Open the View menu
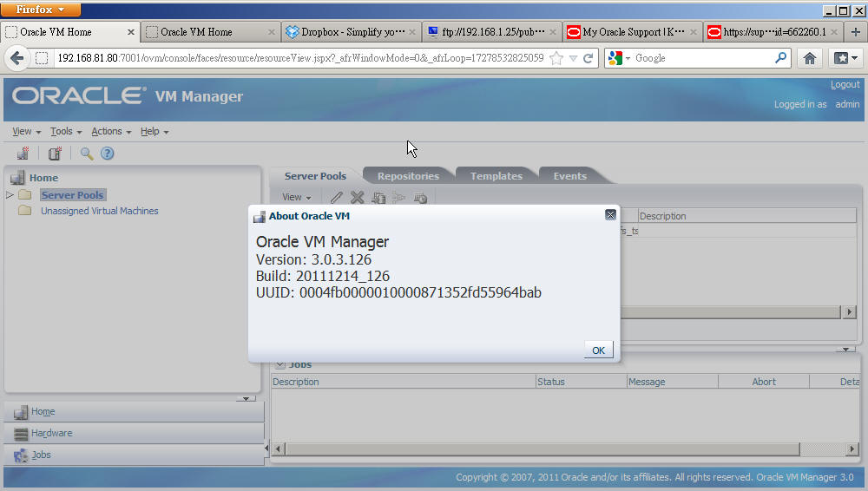The width and height of the screenshot is (868, 491). 27,131
